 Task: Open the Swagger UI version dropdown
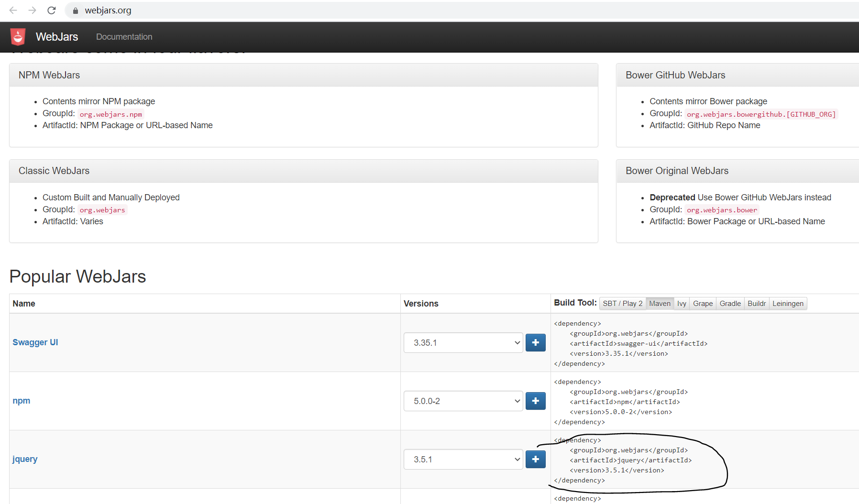(x=463, y=343)
